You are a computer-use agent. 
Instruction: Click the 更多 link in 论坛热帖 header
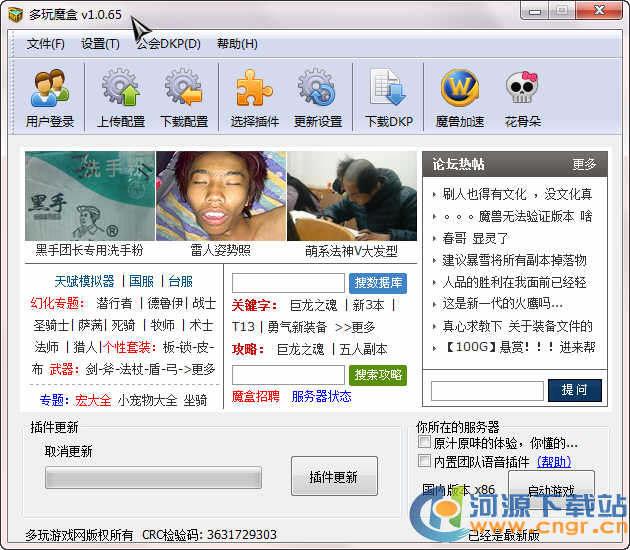[x=584, y=164]
